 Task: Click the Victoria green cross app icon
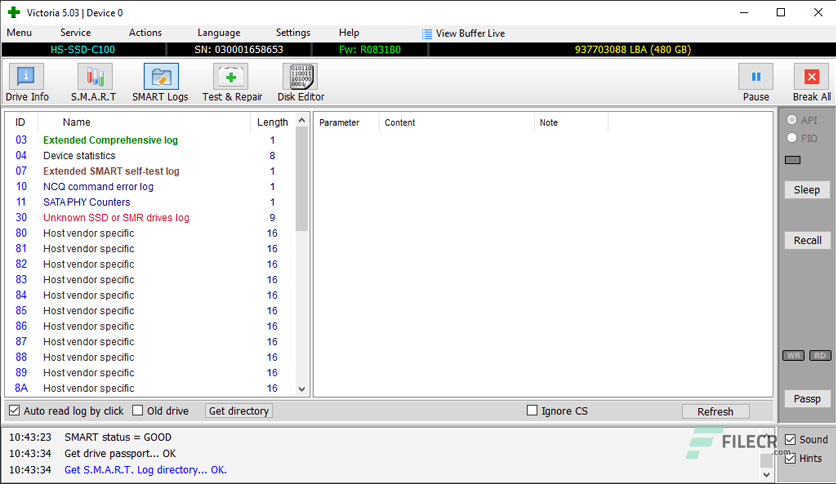tap(14, 12)
